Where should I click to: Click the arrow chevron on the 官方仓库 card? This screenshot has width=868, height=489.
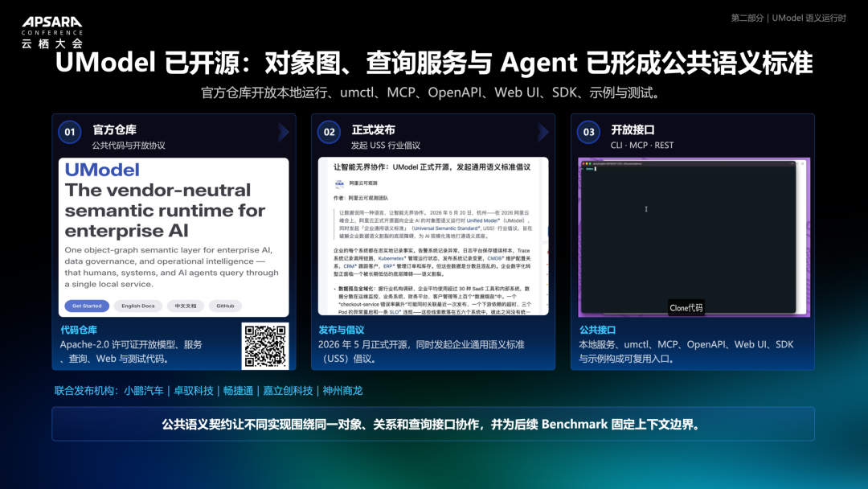coord(284,132)
